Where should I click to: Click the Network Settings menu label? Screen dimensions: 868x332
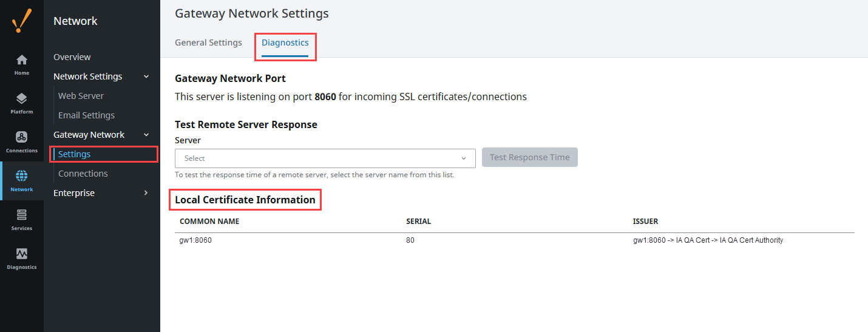tap(88, 76)
